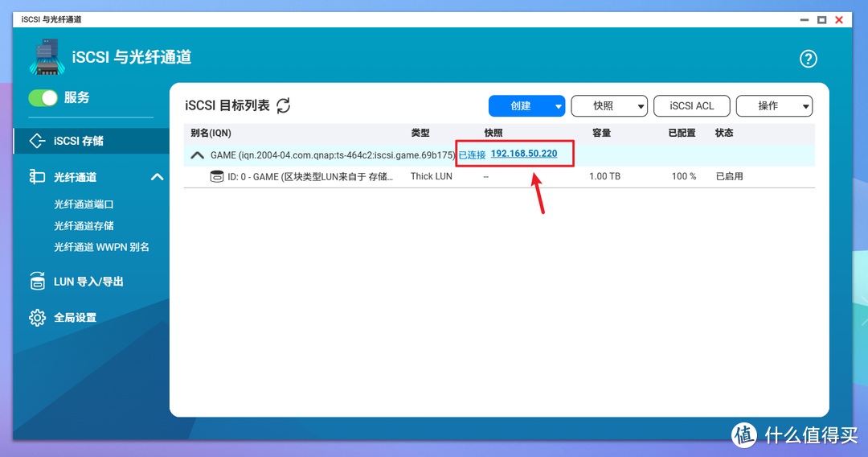Go to LUN 导入/导出
The image size is (868, 457).
click(x=88, y=282)
